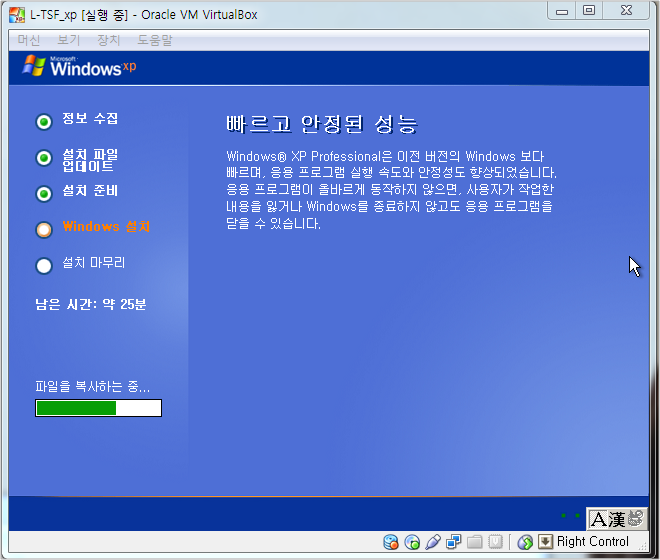The image size is (660, 560).
Task: Click the 설치 파일 업데이트 step radio indicator
Action: (x=44, y=158)
